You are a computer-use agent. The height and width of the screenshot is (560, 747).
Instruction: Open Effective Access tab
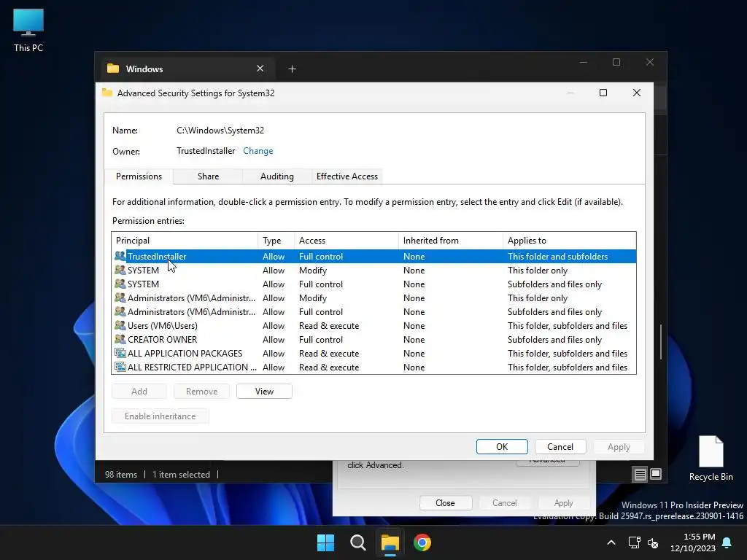point(347,176)
